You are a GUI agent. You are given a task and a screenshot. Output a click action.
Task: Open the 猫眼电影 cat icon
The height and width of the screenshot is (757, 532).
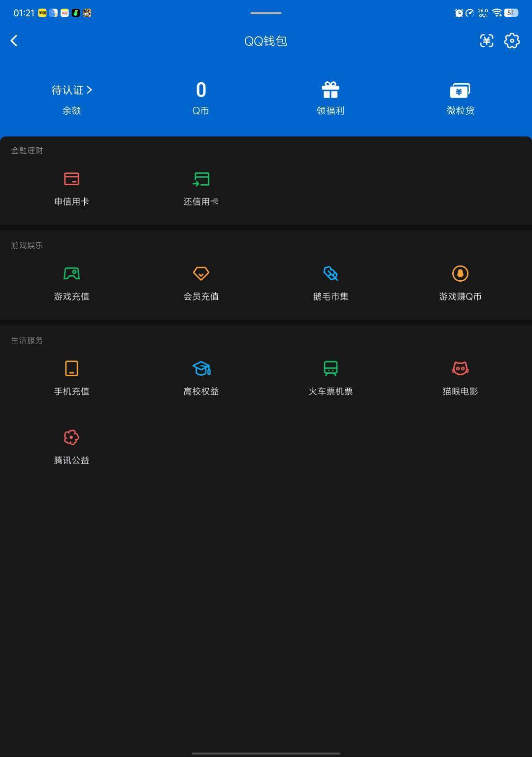(460, 368)
